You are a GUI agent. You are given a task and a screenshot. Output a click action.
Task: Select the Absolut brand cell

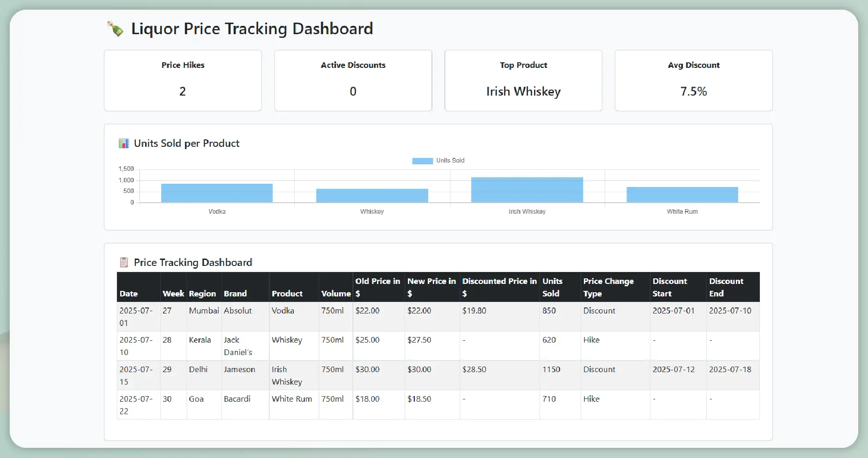click(x=238, y=311)
